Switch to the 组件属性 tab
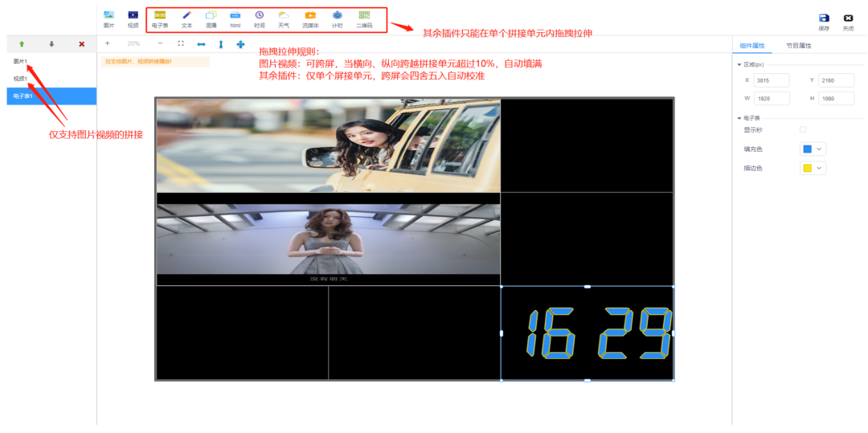868x433 pixels. tap(752, 45)
